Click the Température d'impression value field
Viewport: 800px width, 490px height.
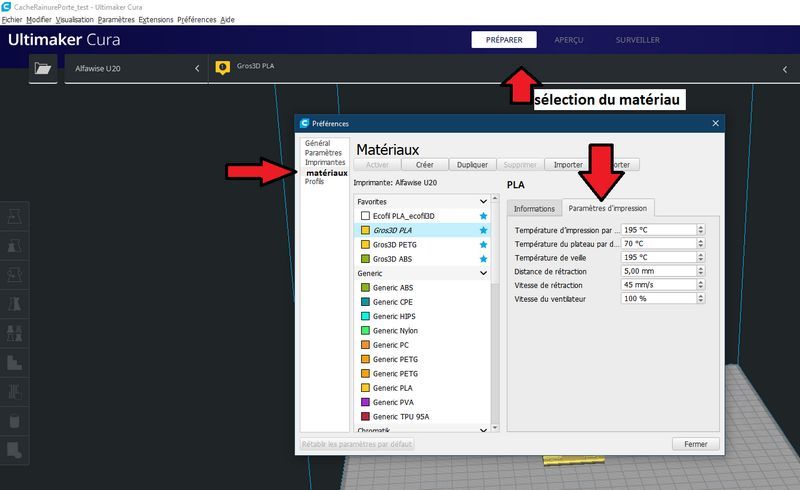pos(659,230)
